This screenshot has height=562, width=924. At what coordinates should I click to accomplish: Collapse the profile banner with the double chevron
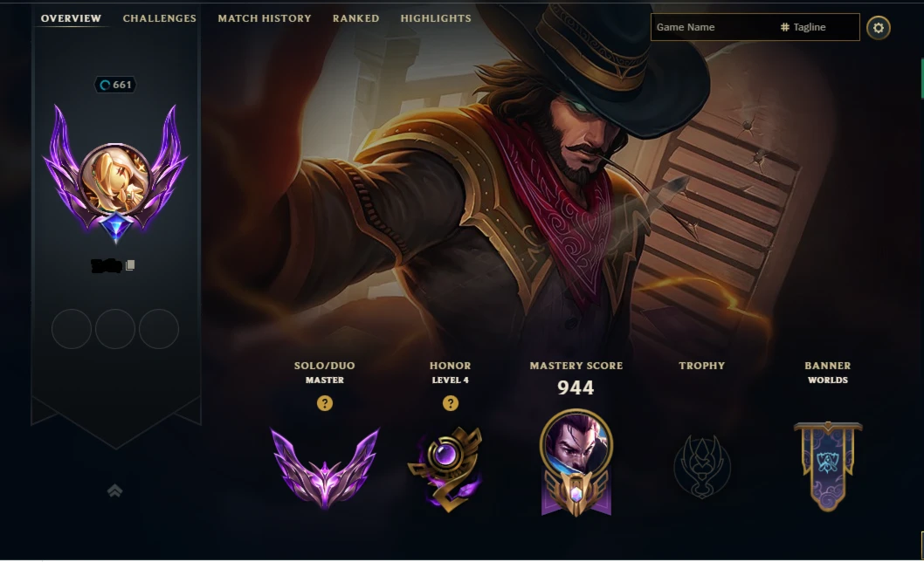115,490
